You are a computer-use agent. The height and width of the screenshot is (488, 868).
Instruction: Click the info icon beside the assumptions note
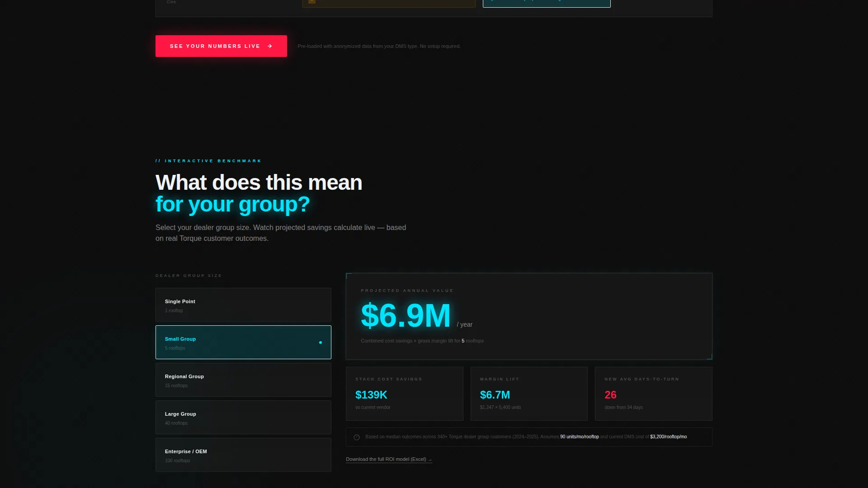tap(357, 437)
